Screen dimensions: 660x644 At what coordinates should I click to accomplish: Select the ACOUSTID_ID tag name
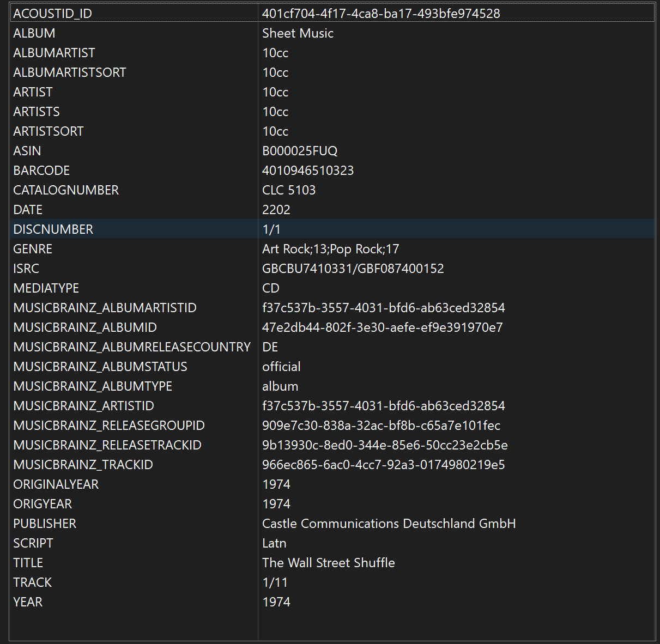pos(52,14)
